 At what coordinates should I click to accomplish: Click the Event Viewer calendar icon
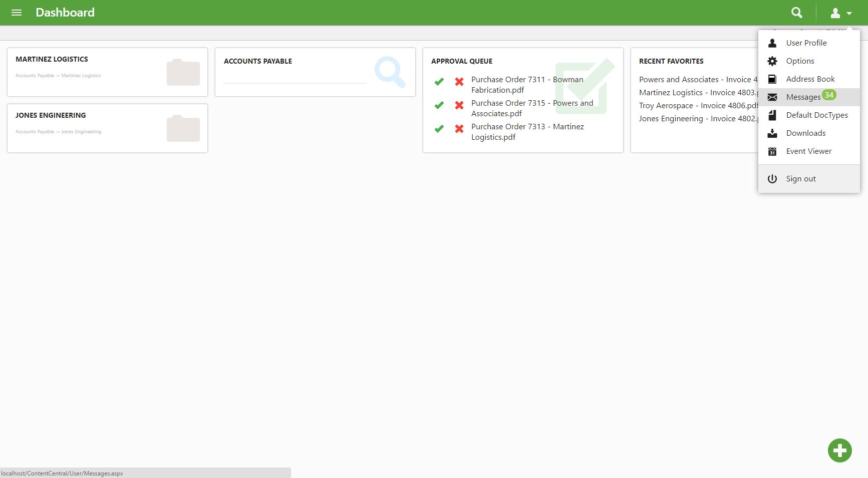pyautogui.click(x=772, y=151)
